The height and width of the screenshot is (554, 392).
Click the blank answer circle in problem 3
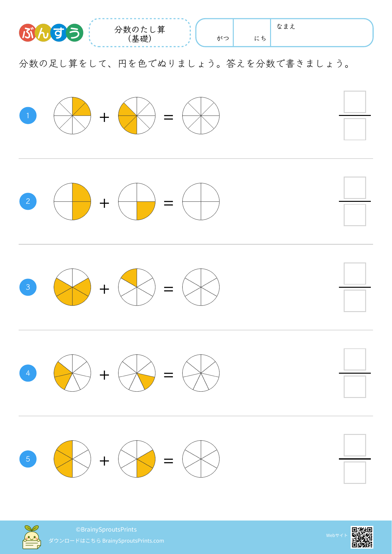[201, 287]
